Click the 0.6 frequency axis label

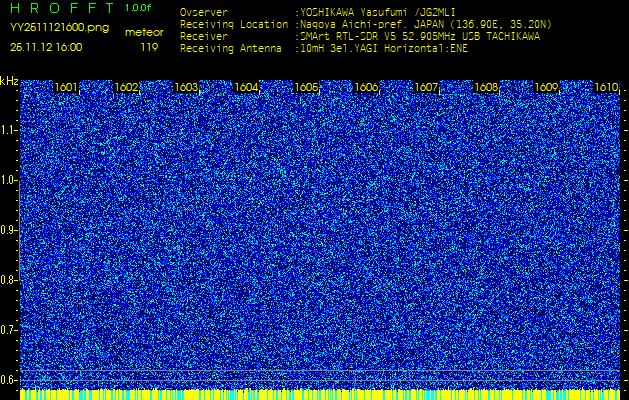tap(7, 380)
